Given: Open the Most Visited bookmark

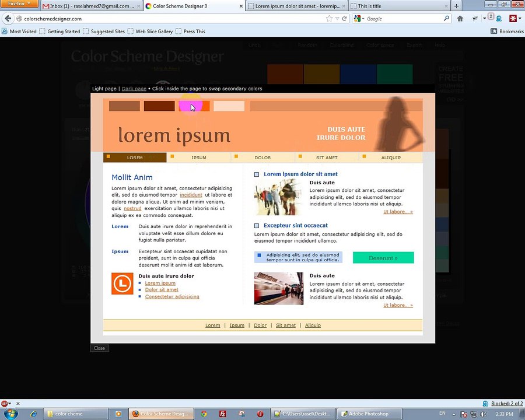Looking at the screenshot, I should click(x=19, y=32).
